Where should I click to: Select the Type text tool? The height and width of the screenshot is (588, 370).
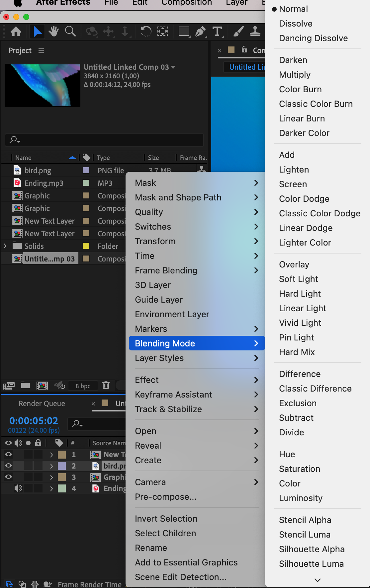click(217, 32)
